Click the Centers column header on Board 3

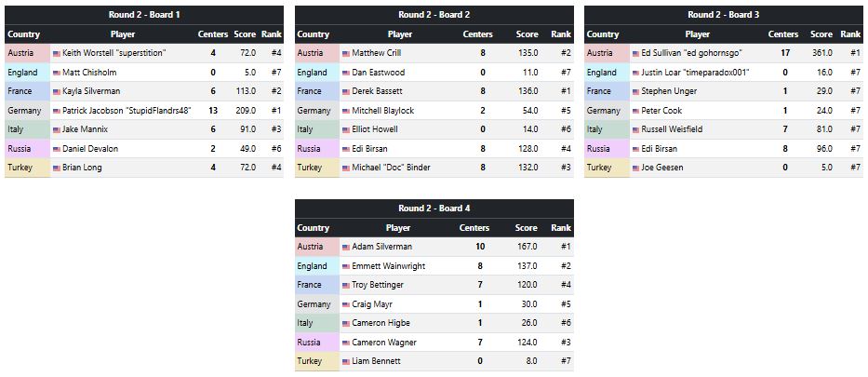click(782, 34)
